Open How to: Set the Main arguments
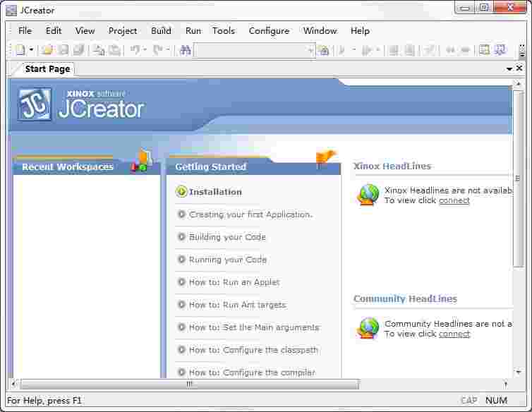 point(255,327)
